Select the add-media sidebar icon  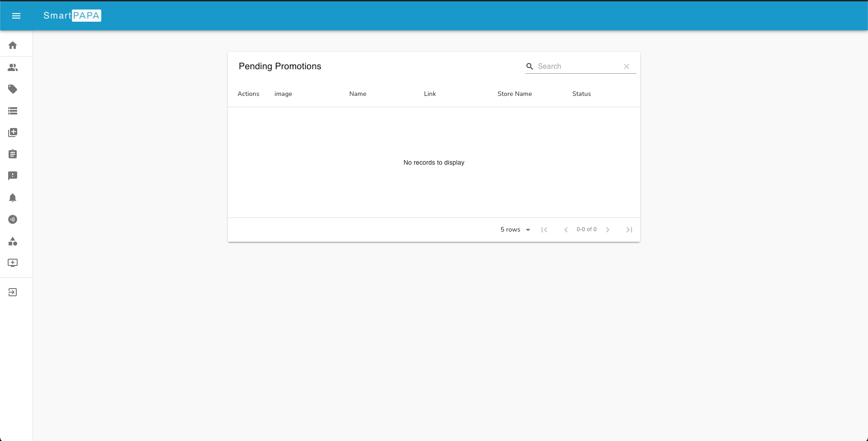(13, 132)
